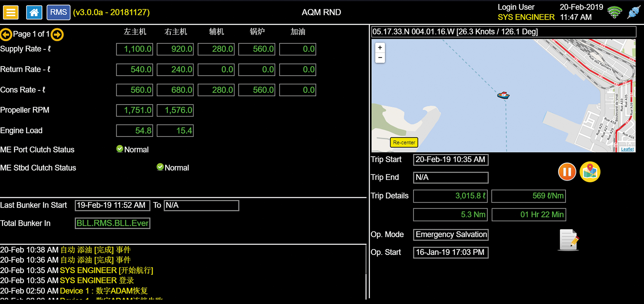This screenshot has height=304, width=644.
Task: Click Supply Rate value 1,100.0
Action: [x=134, y=49]
